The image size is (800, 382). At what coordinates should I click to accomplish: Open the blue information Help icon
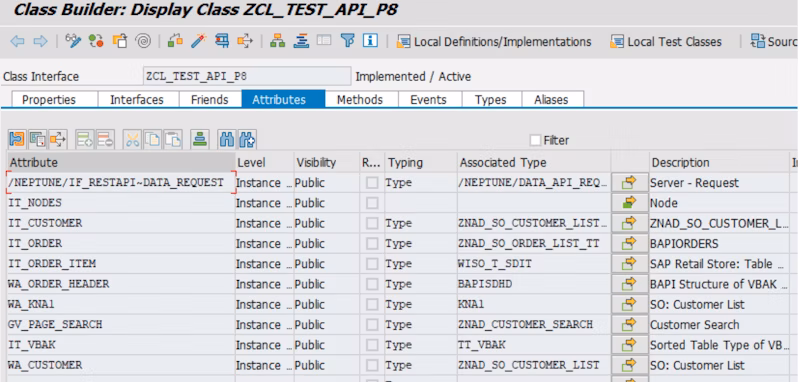(x=370, y=41)
